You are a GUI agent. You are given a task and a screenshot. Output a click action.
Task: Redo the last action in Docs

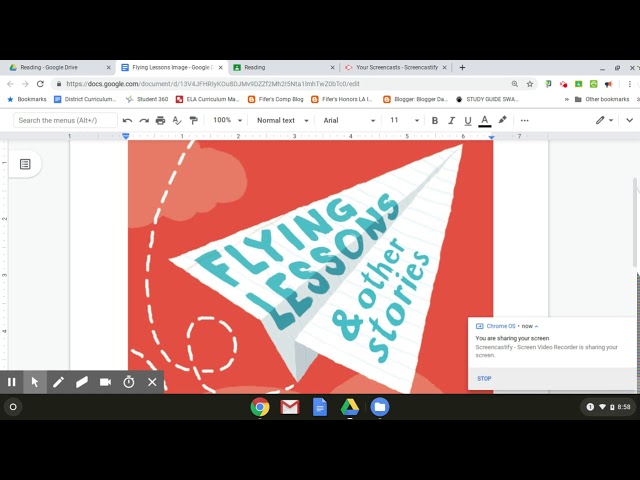point(144,120)
